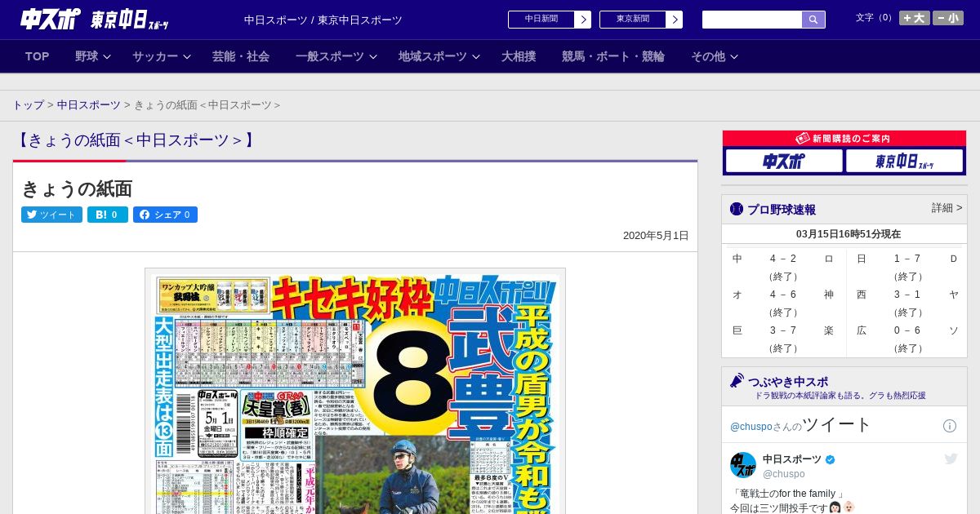This screenshot has height=514, width=980.
Task: Click 中日スポーツ tweet author name
Action: pos(792,459)
